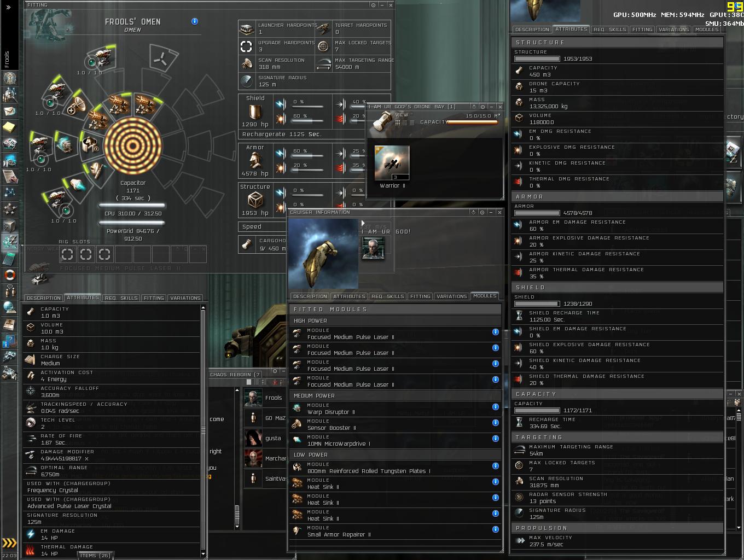The height and width of the screenshot is (560, 744).
Task: Switch chat member list to the first list view mode
Action: [249, 382]
